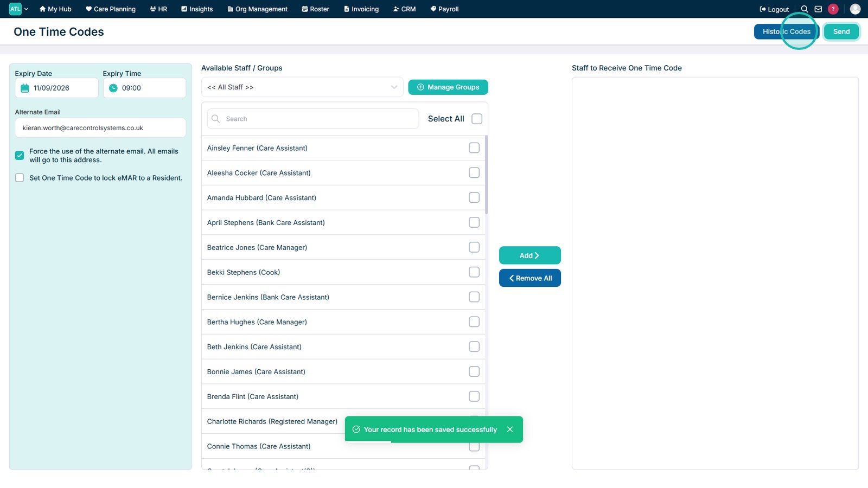
Task: Open the user profile avatar
Action: point(855,9)
